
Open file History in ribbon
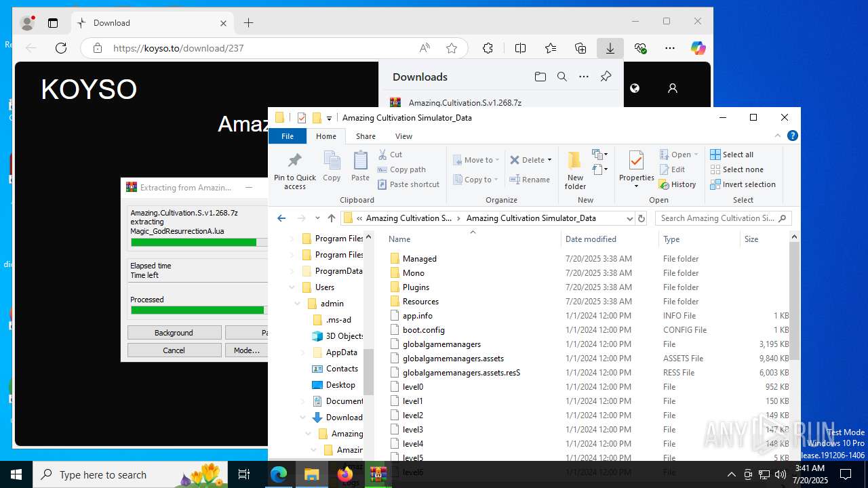tap(677, 184)
